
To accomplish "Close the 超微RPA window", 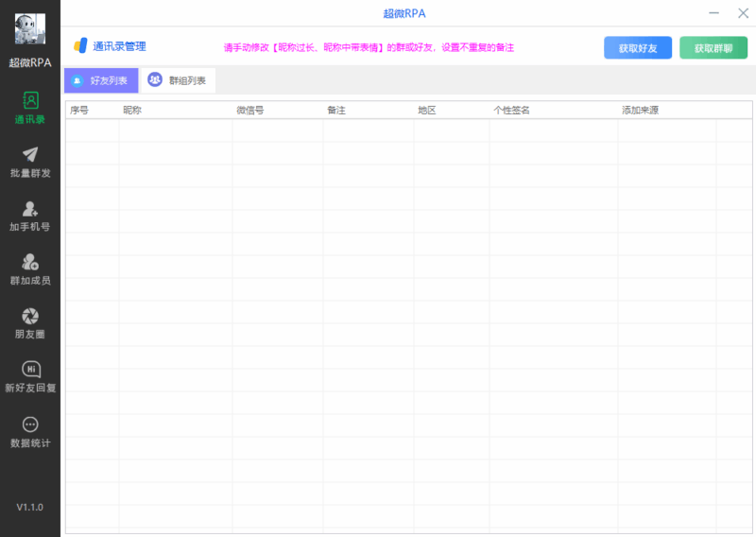I will (743, 13).
